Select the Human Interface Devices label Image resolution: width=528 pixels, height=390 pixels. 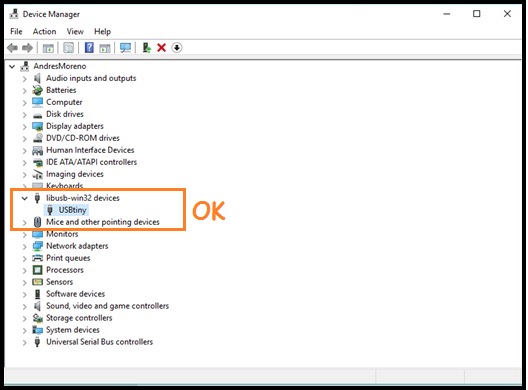90,150
